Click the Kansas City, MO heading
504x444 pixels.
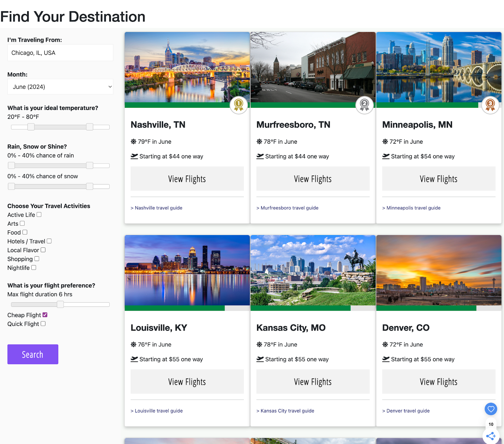tap(291, 328)
